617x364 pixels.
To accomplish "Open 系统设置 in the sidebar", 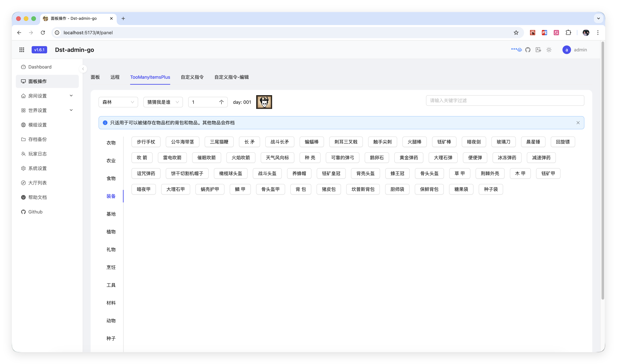I will point(47,168).
